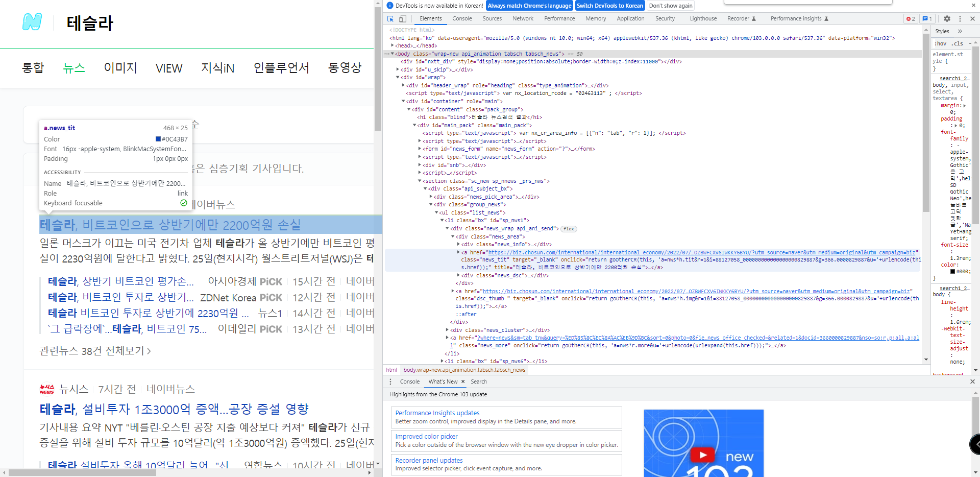This screenshot has width=980, height=477.
Task: Click the #0C43B7 color swatch in tooltip
Action: [x=158, y=139]
